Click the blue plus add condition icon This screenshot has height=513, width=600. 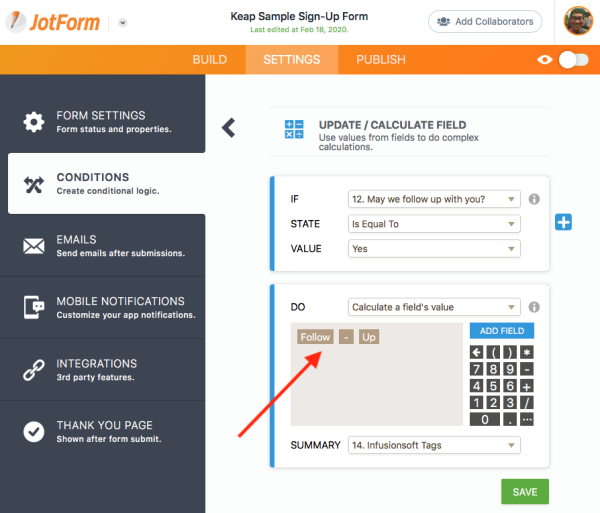click(563, 222)
